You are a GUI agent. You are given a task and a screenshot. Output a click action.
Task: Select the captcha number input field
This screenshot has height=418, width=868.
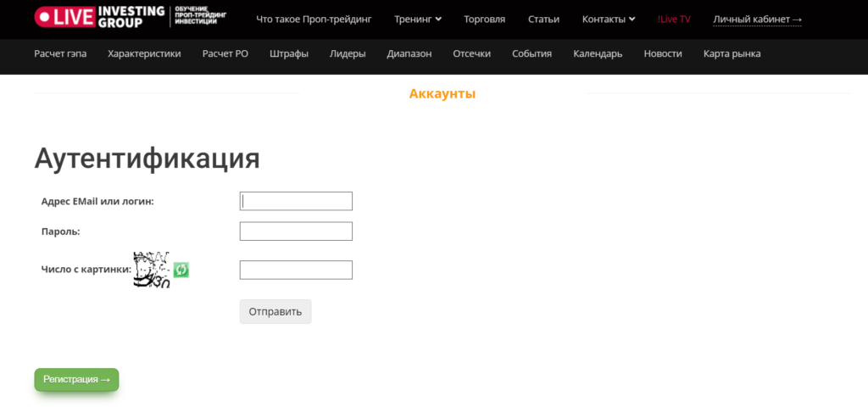(296, 270)
